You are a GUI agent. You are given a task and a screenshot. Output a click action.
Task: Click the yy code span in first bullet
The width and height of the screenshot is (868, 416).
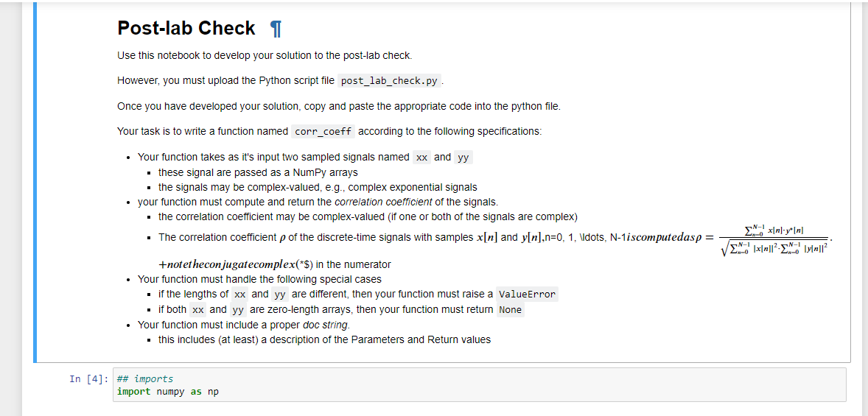463,158
